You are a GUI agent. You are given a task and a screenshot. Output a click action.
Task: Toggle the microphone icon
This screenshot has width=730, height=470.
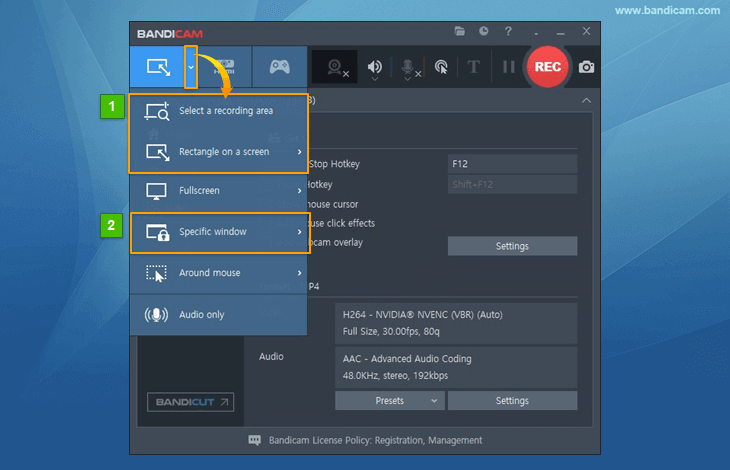pos(408,67)
